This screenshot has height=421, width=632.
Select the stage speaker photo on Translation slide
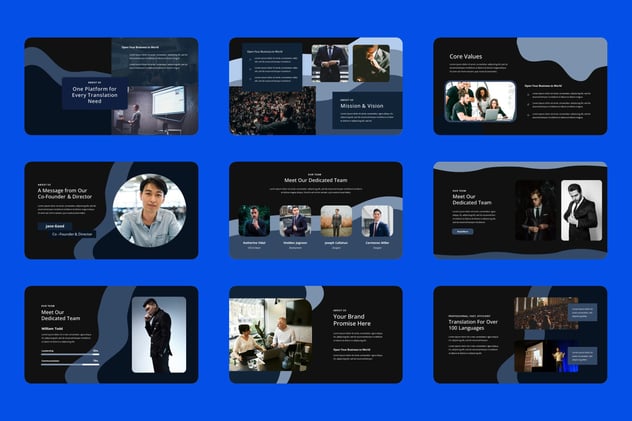click(546, 356)
